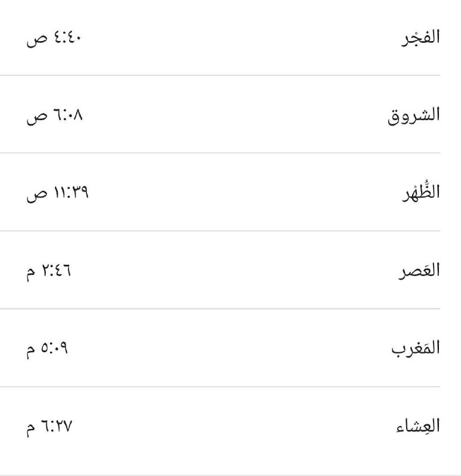Click the divider between Fajr and Sunrise rows

pyautogui.click(x=220, y=76)
